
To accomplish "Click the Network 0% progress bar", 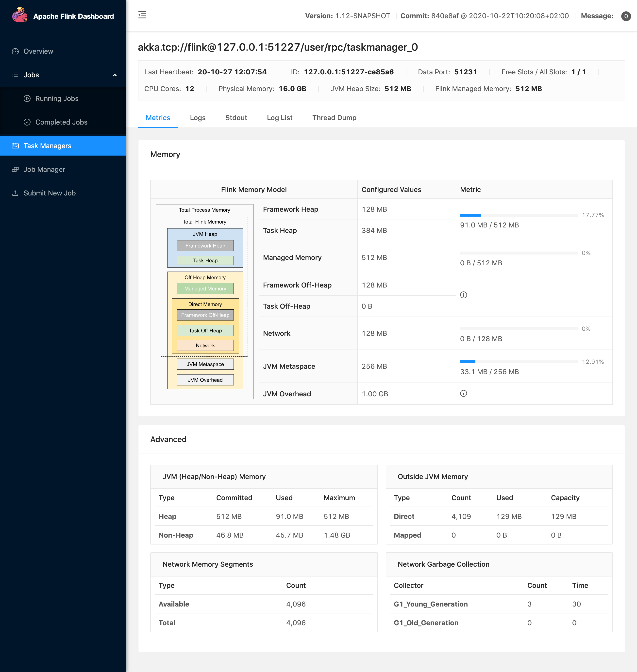I will (x=519, y=329).
